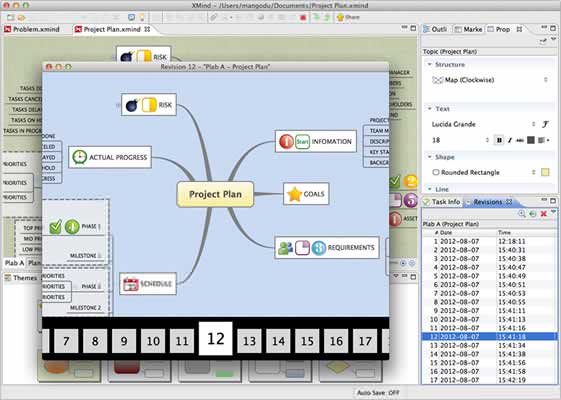
Task: Toggle italic in Text properties
Action: pos(510,140)
